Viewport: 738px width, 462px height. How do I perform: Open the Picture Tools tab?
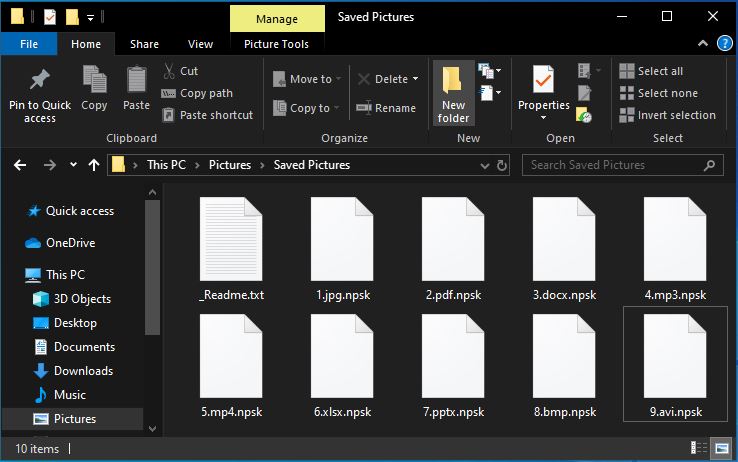(276, 44)
